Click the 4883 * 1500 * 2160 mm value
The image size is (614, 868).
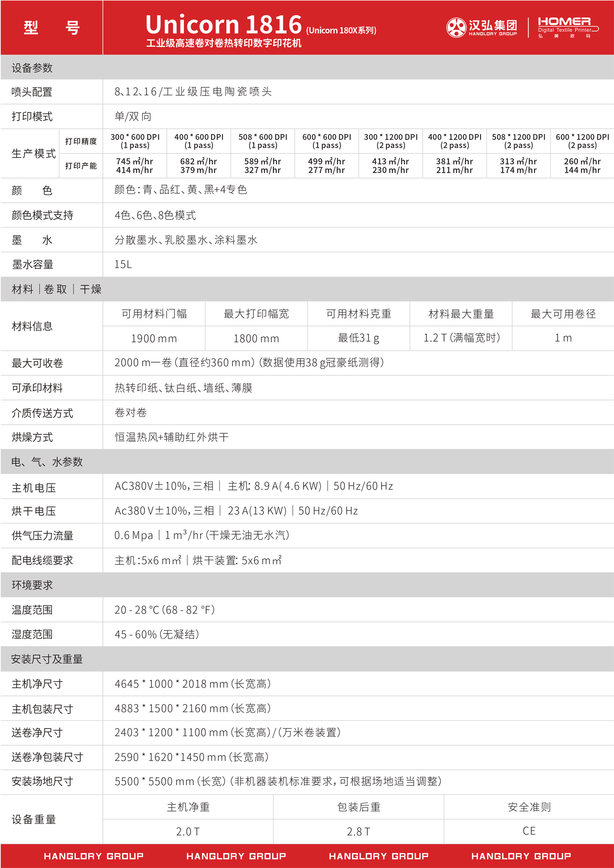pyautogui.click(x=193, y=708)
